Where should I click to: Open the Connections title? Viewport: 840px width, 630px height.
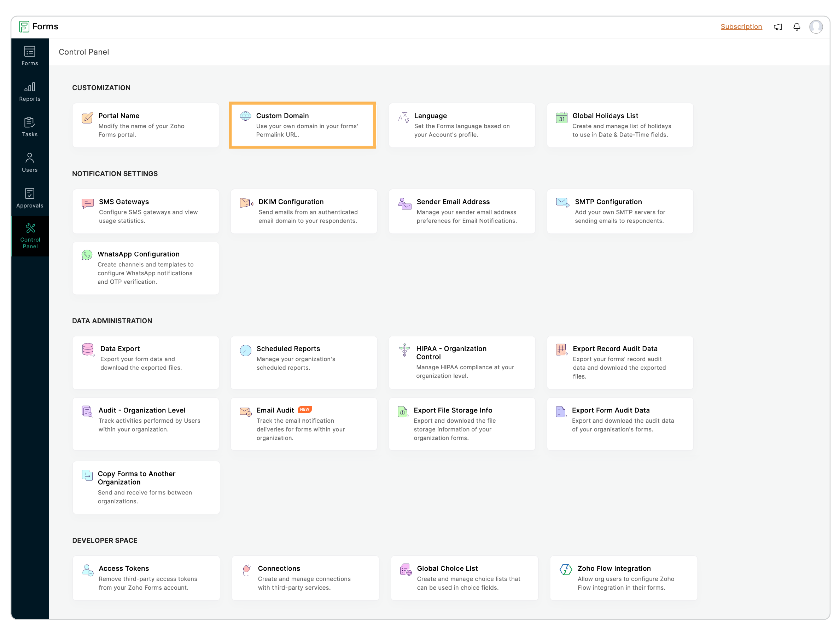(x=279, y=568)
